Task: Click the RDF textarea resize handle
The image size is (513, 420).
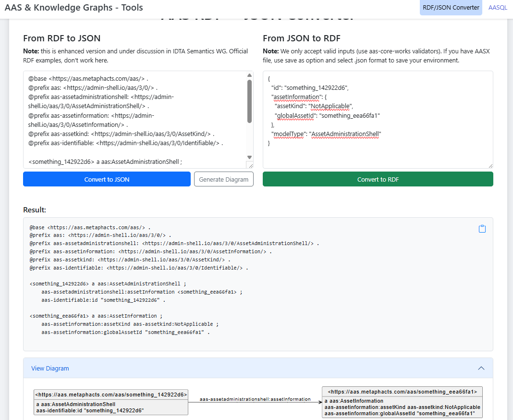Action: point(250,165)
